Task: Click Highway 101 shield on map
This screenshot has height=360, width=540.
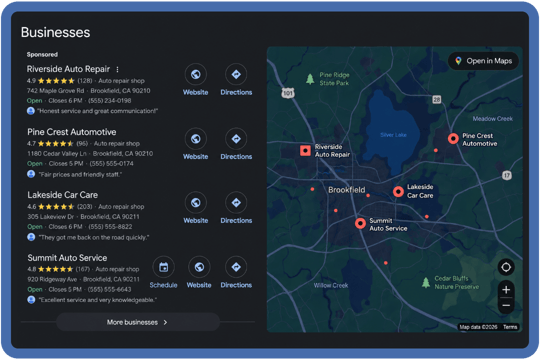Action: (288, 93)
